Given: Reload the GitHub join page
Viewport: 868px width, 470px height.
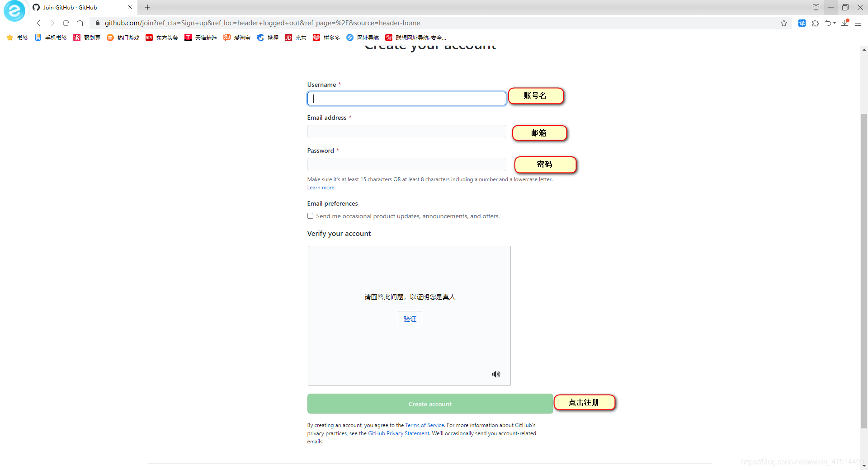Looking at the screenshot, I should [x=66, y=23].
